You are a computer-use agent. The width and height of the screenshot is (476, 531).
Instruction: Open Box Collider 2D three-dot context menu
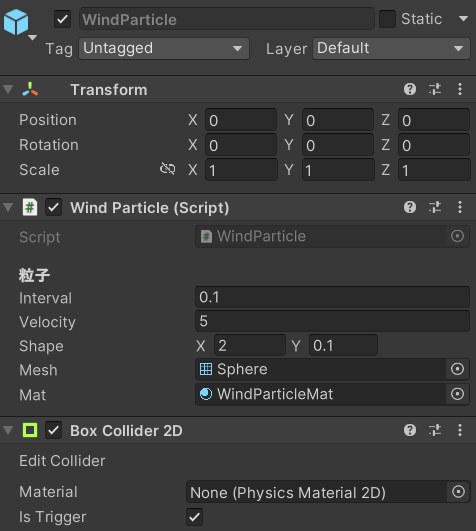[x=460, y=430]
